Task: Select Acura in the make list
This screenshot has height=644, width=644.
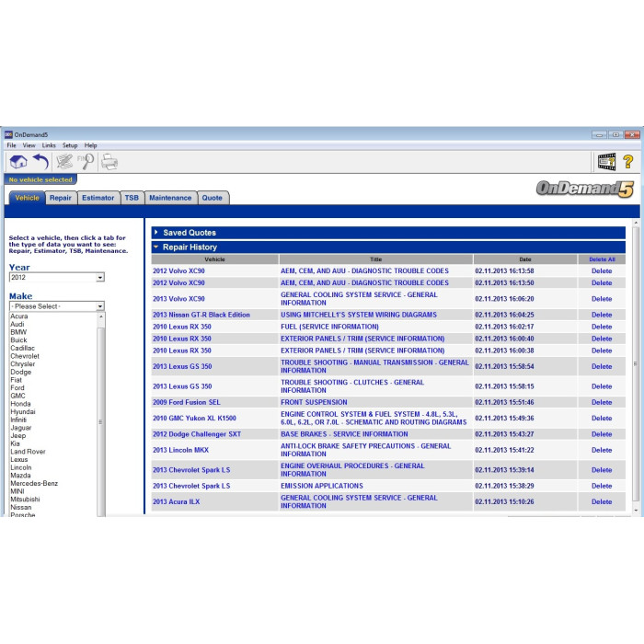Action: coord(19,316)
